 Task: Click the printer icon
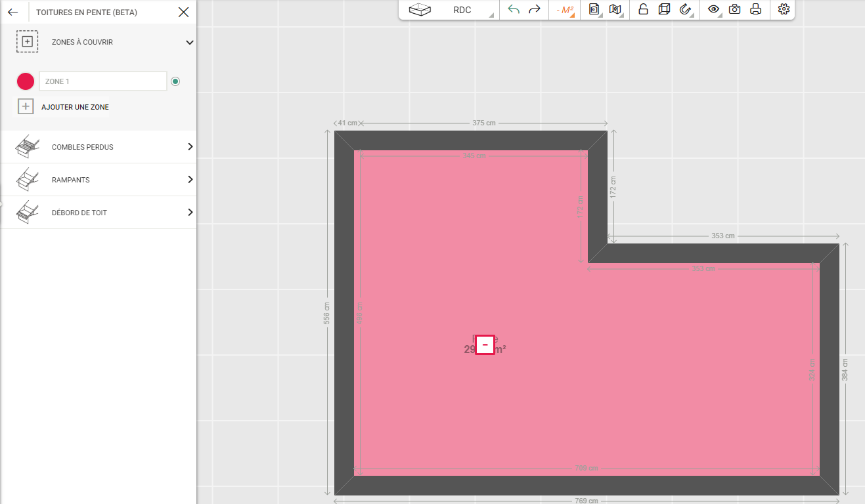(756, 10)
